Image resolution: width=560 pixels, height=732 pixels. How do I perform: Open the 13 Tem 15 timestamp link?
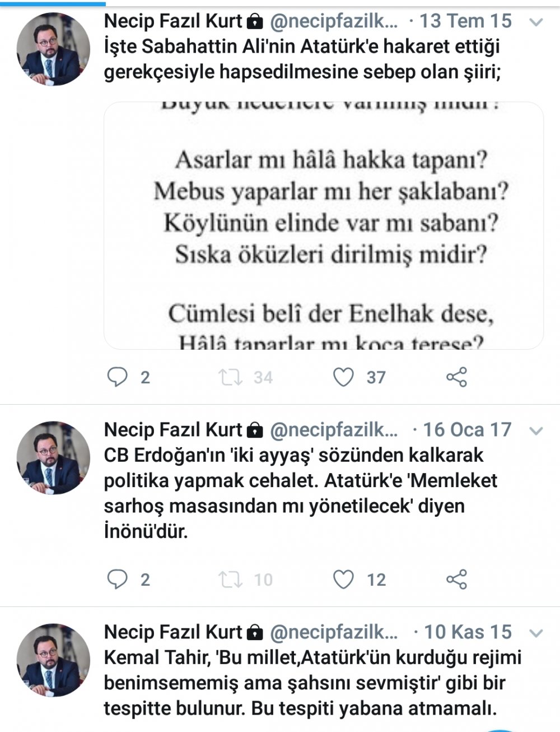(466, 22)
